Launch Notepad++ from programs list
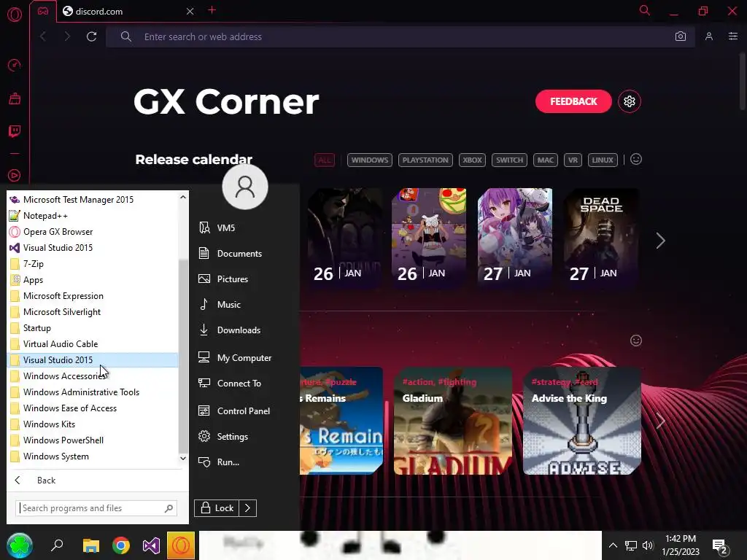Screen dimensions: 747x560 [x=93, y=216]
